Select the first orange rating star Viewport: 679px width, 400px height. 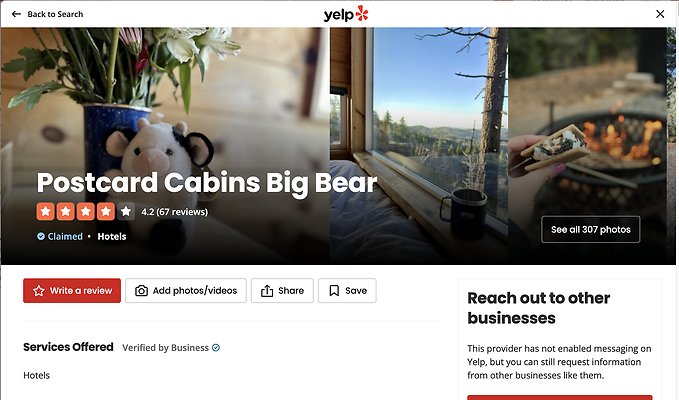coord(45,212)
